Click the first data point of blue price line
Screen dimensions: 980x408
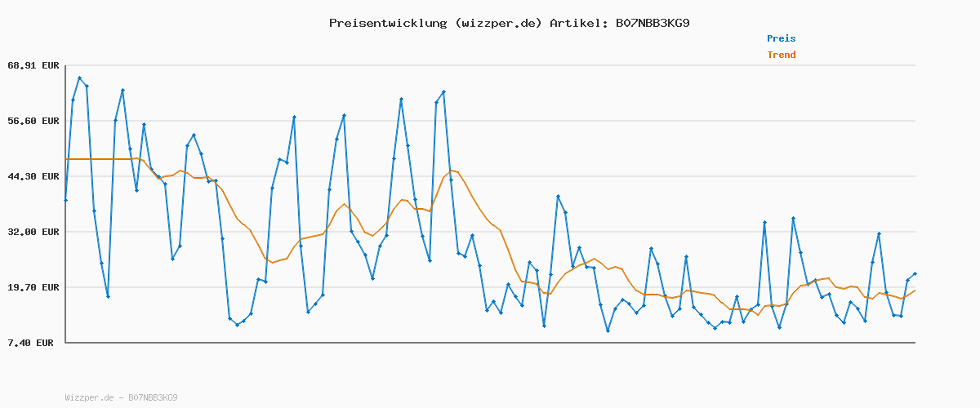pyautogui.click(x=65, y=200)
